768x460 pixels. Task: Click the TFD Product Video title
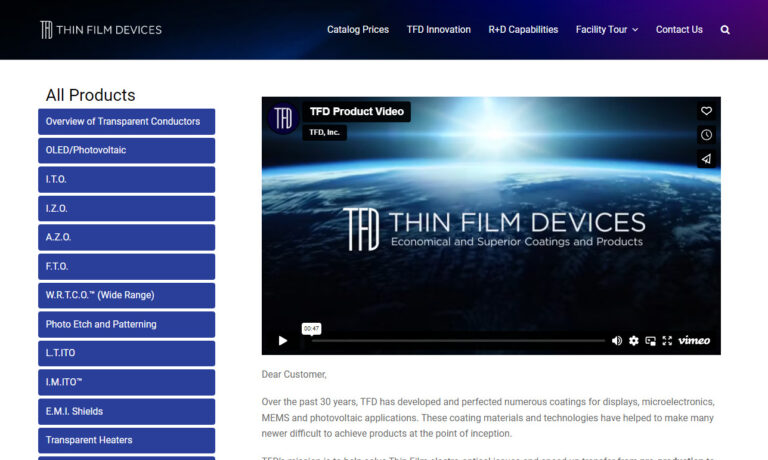(357, 111)
